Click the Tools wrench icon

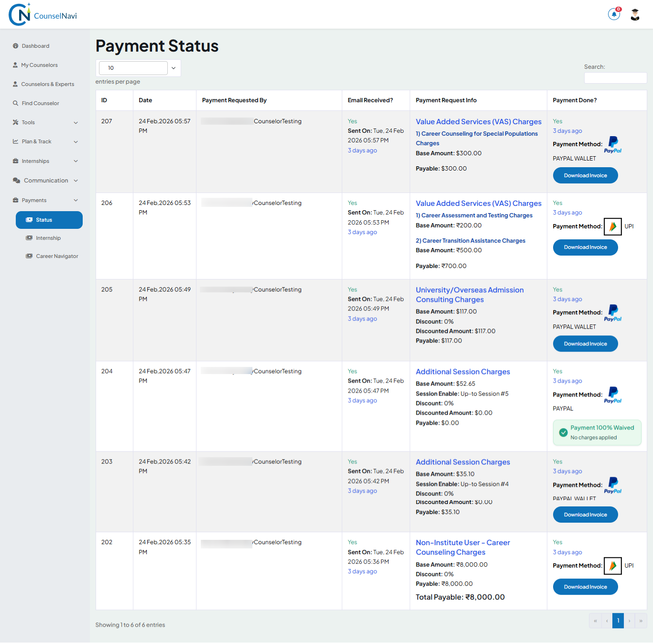pos(15,122)
